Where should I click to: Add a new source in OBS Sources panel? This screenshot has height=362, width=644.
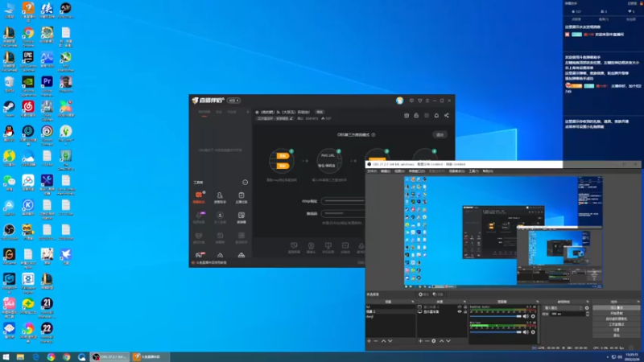(x=420, y=341)
